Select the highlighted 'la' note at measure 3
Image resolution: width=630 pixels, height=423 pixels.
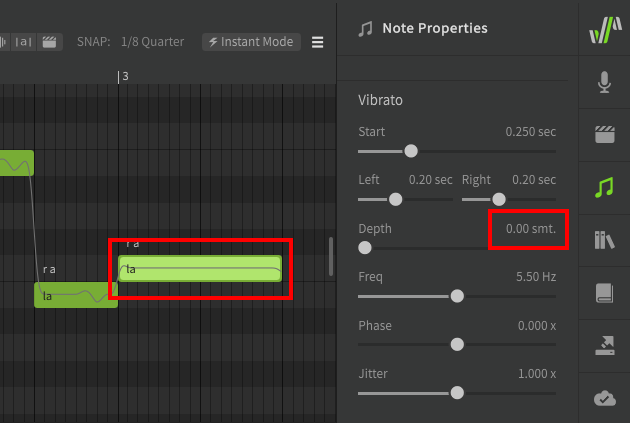pos(200,269)
